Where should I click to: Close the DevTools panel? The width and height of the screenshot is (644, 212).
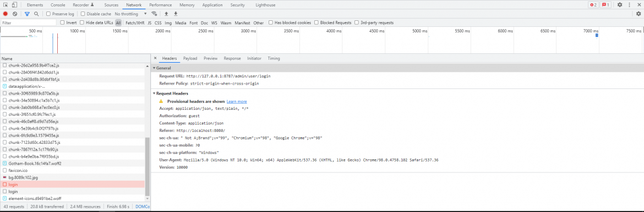pyautogui.click(x=638, y=5)
